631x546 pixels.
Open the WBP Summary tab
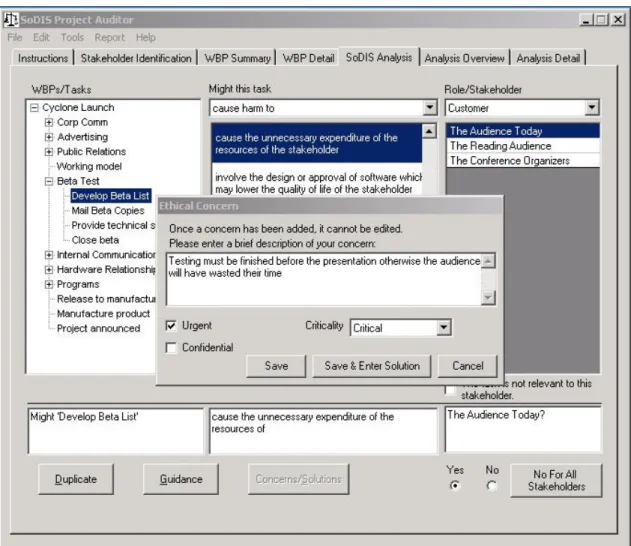click(237, 58)
